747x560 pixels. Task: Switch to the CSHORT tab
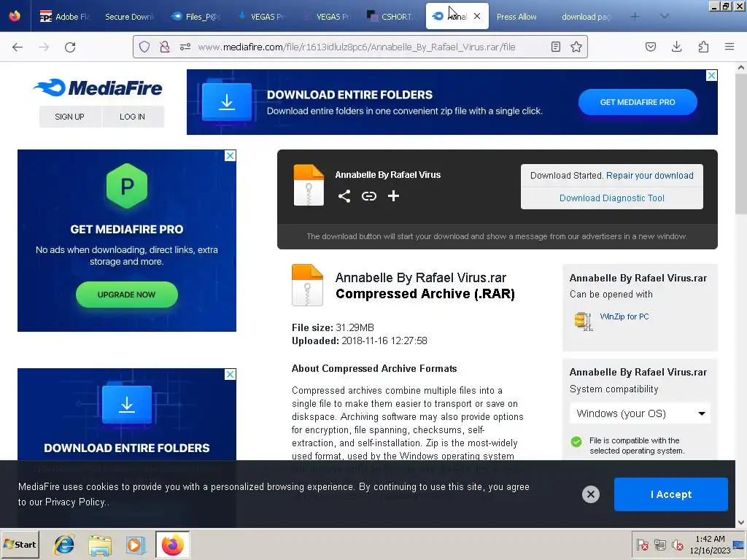click(390, 16)
